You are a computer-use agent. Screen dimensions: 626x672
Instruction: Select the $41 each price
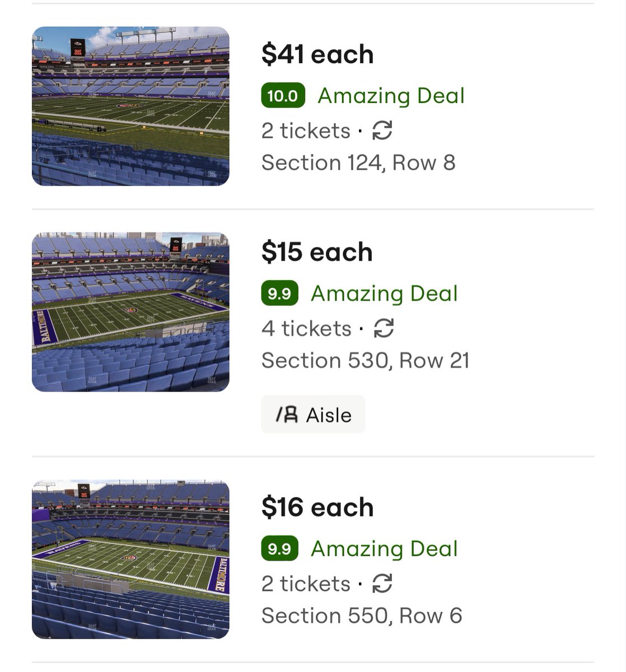pos(317,54)
